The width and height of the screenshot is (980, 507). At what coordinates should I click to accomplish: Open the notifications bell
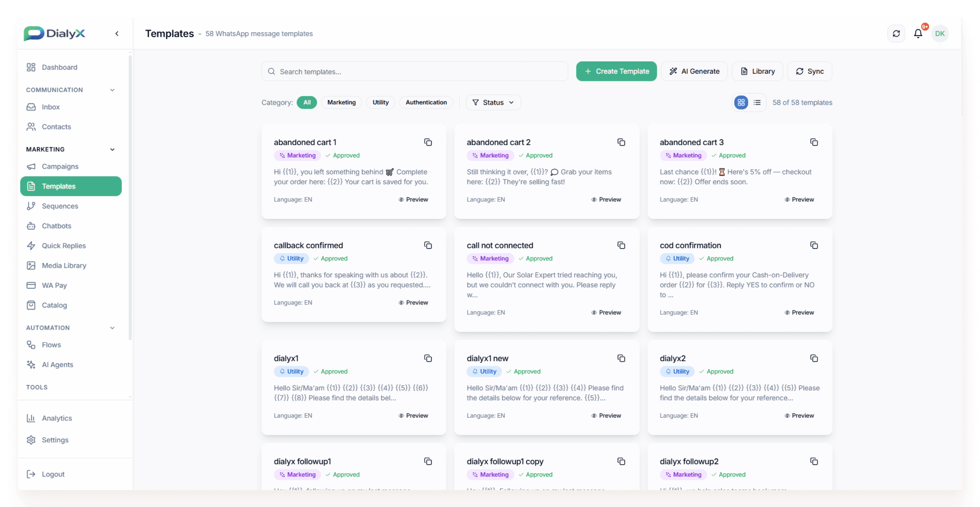(918, 34)
